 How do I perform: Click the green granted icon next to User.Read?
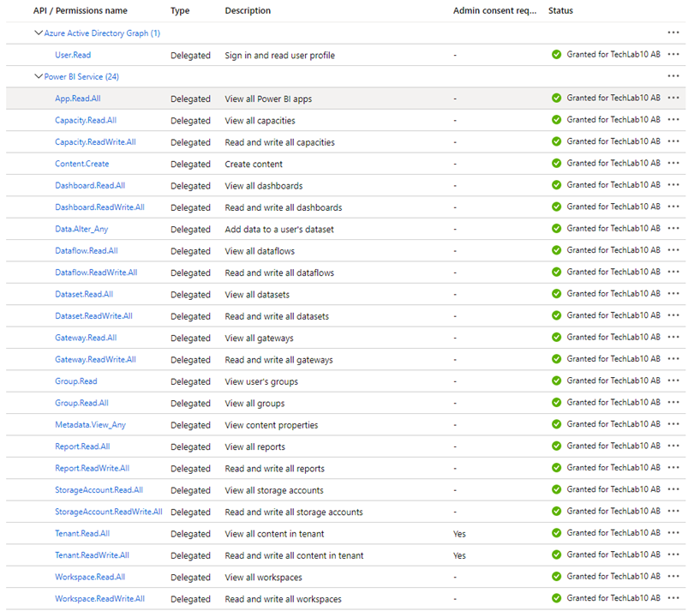558,55
